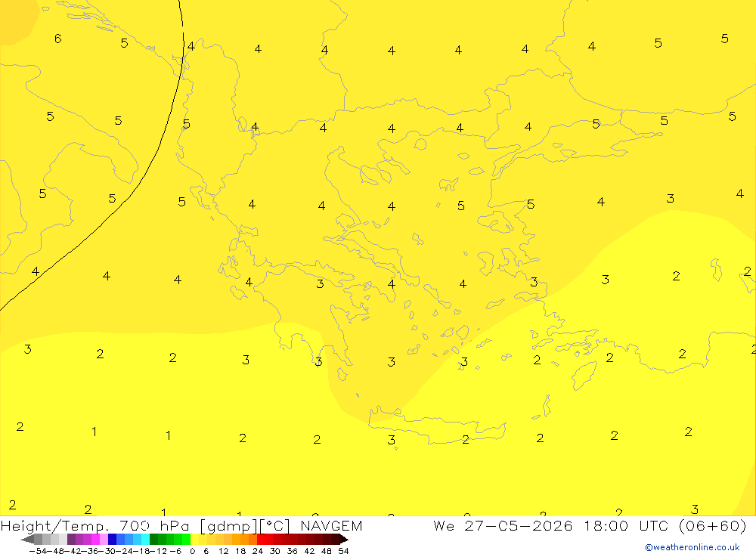Pick the light pink legend swatch
The width and height of the screenshot is (756, 554).
point(104,539)
